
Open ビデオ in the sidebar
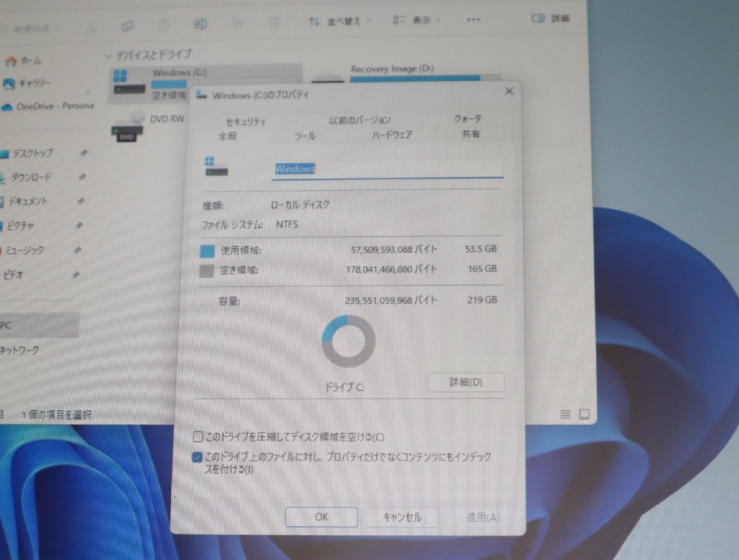point(14,275)
